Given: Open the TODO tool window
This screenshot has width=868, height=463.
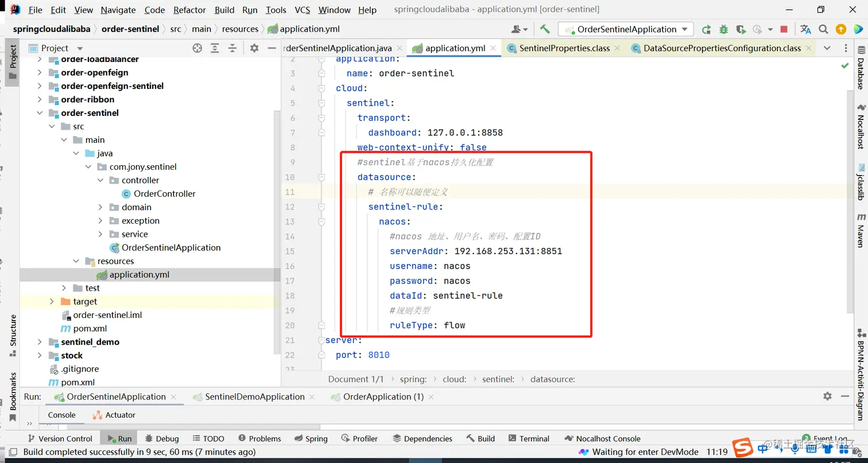Looking at the screenshot, I should coord(208,438).
